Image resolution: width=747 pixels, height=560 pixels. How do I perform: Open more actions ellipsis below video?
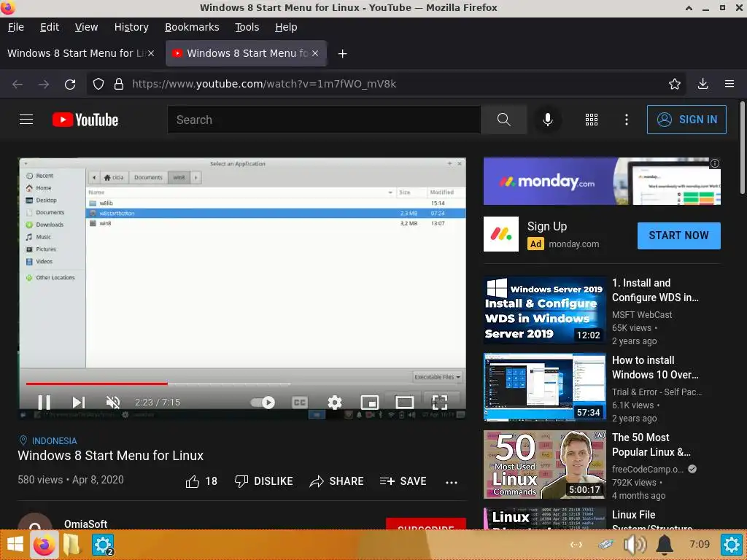point(451,483)
